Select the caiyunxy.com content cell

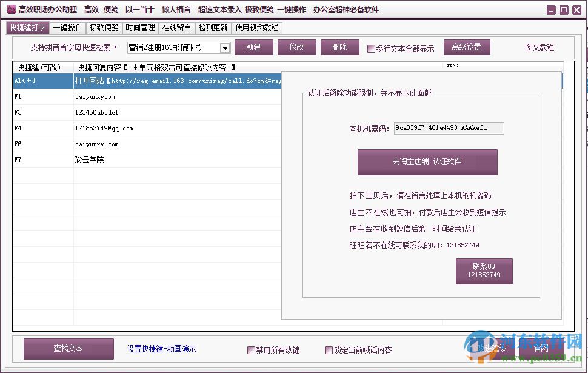178,144
